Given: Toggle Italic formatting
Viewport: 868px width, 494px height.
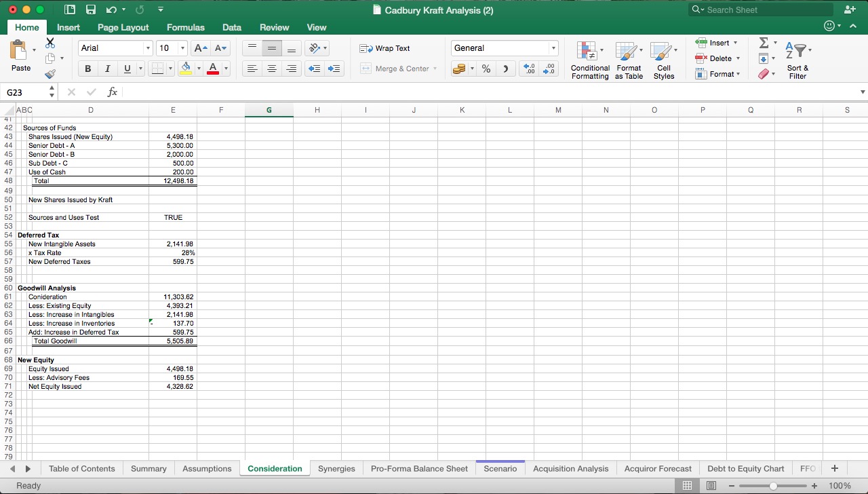Looking at the screenshot, I should [107, 69].
